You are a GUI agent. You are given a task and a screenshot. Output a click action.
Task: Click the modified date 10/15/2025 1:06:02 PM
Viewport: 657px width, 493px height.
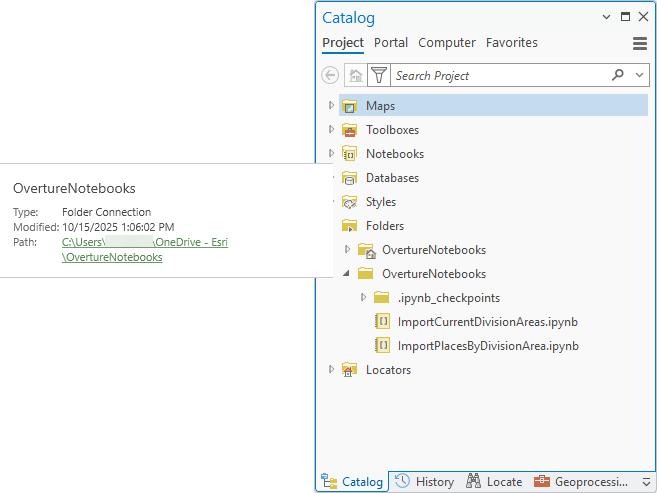point(118,227)
